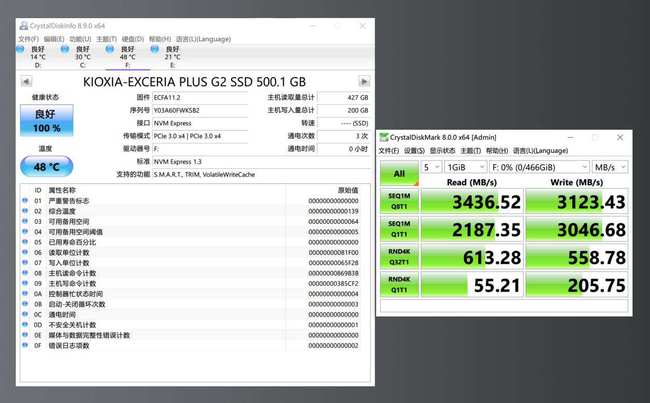The width and height of the screenshot is (650, 403).
Task: Click status dot of attribute 05 已用寿命百分比
Action: tap(25, 242)
